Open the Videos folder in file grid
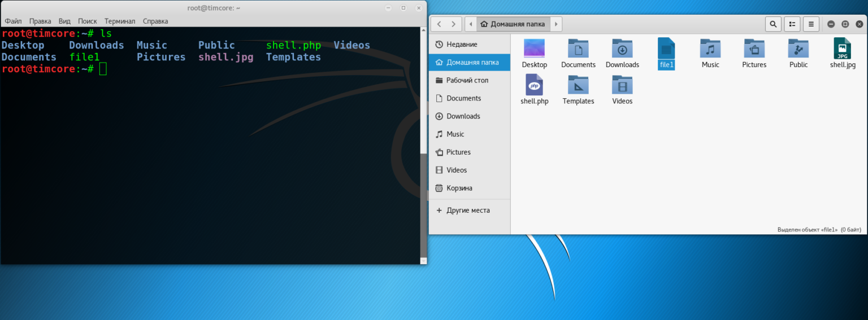This screenshot has height=320, width=868. tap(622, 85)
